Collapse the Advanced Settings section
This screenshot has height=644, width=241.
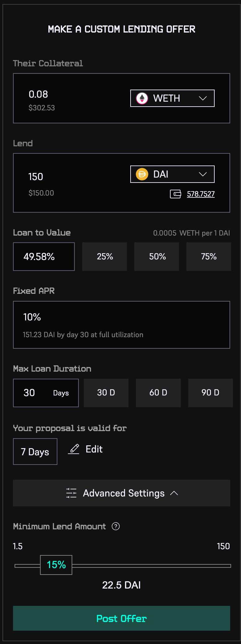(122, 493)
